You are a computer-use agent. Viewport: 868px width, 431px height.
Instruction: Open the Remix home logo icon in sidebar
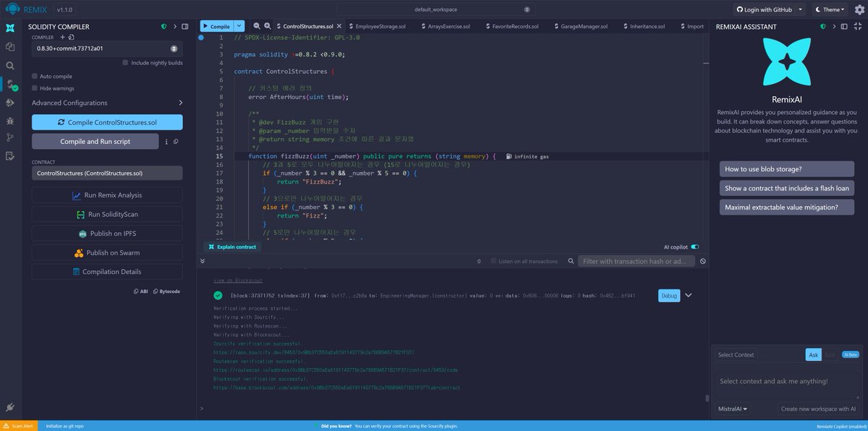tap(10, 28)
